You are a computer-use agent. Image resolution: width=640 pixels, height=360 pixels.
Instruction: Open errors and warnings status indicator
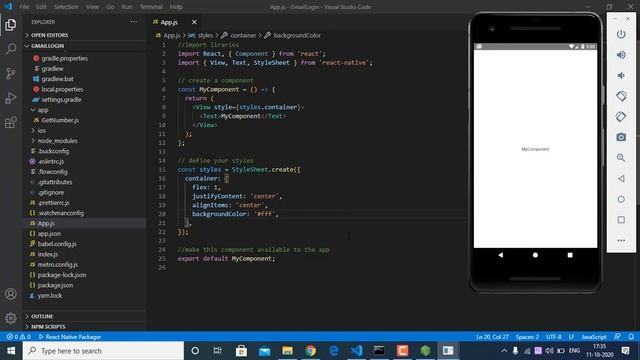point(18,337)
